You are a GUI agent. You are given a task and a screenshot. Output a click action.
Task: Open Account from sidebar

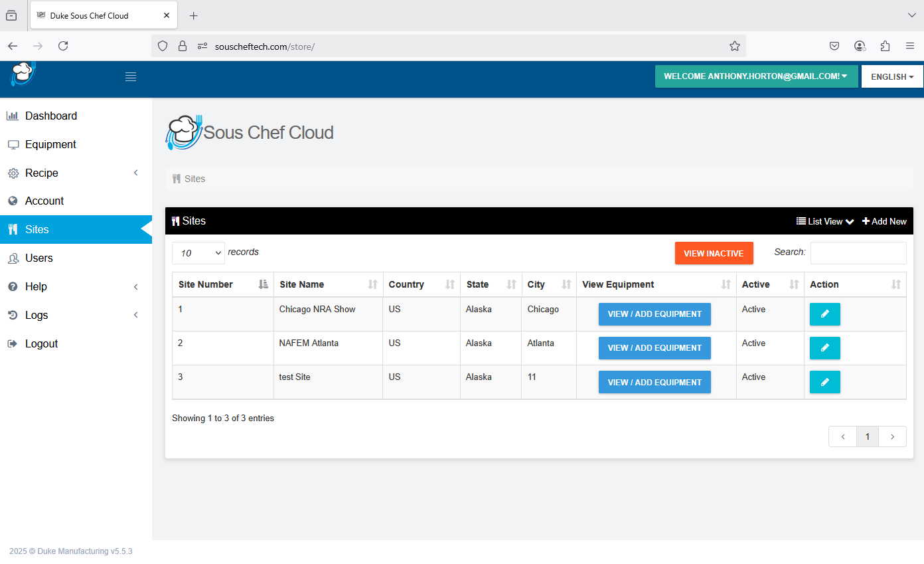pos(76,201)
